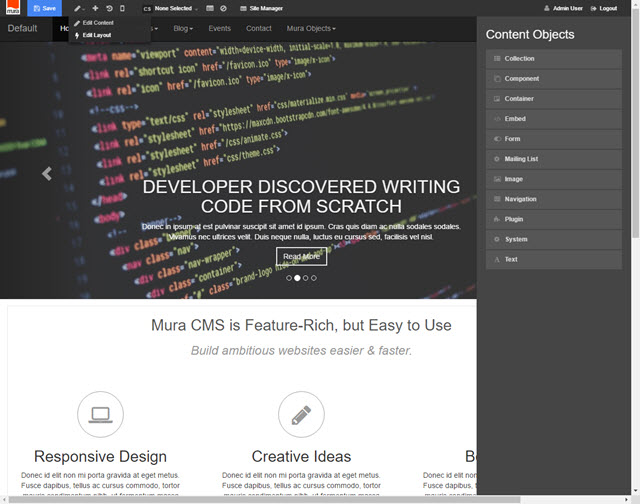640x504 pixels.
Task: Select the Container content object
Action: 554,99
